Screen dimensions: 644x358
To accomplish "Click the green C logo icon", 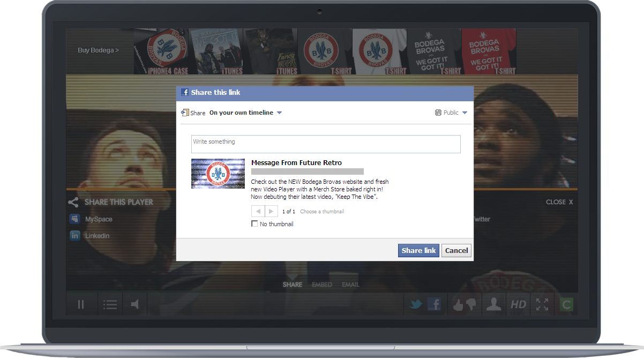I will (566, 304).
